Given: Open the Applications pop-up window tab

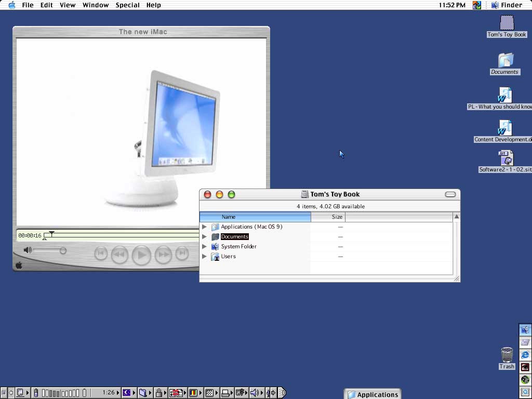Looking at the screenshot, I should 373,394.
